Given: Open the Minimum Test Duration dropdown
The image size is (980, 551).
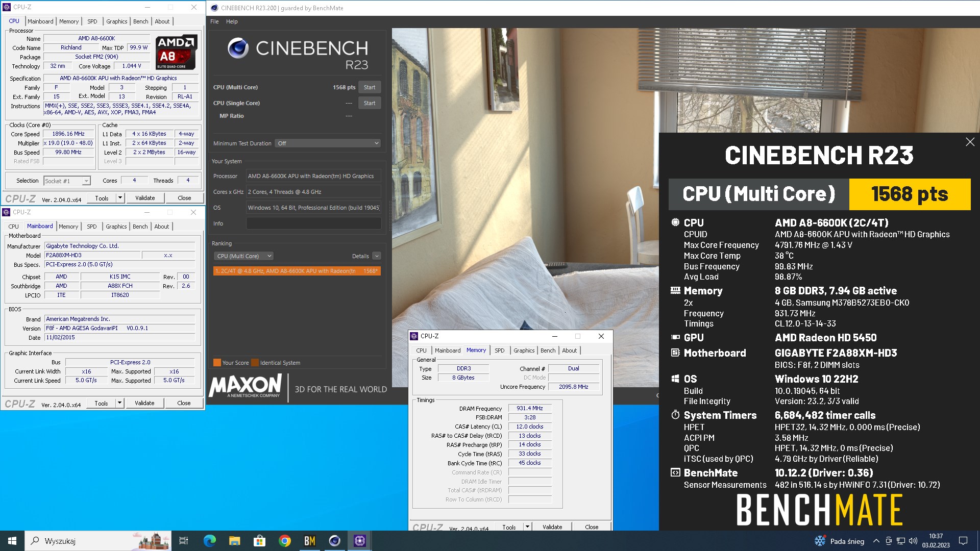Looking at the screenshot, I should pyautogui.click(x=328, y=143).
